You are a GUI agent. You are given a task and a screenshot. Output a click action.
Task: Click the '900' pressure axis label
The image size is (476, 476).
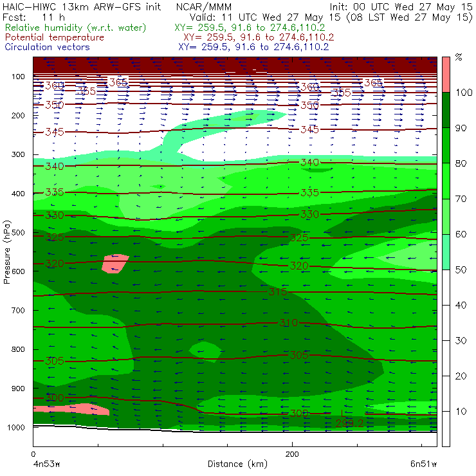[18, 389]
